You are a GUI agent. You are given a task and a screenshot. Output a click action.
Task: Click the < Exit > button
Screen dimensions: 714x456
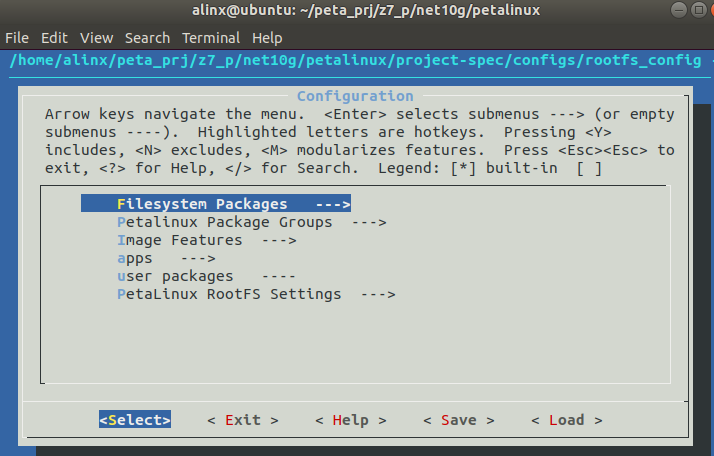coord(243,420)
